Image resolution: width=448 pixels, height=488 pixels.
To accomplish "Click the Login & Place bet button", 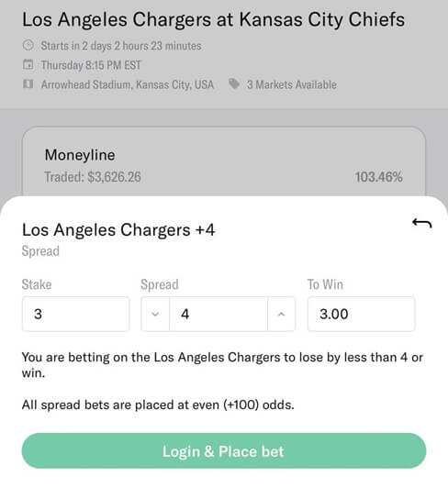I will point(224,451).
